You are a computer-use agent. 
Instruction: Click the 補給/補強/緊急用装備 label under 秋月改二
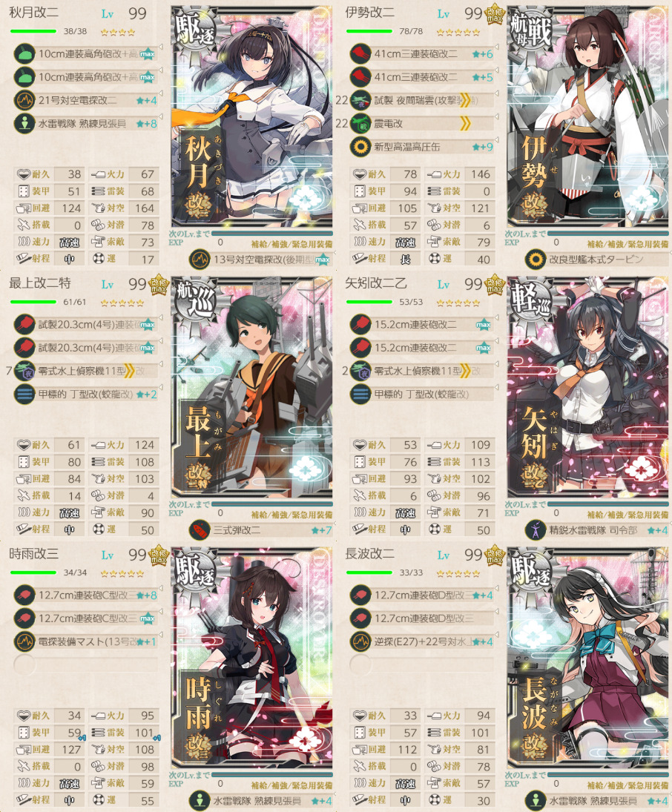[291, 243]
